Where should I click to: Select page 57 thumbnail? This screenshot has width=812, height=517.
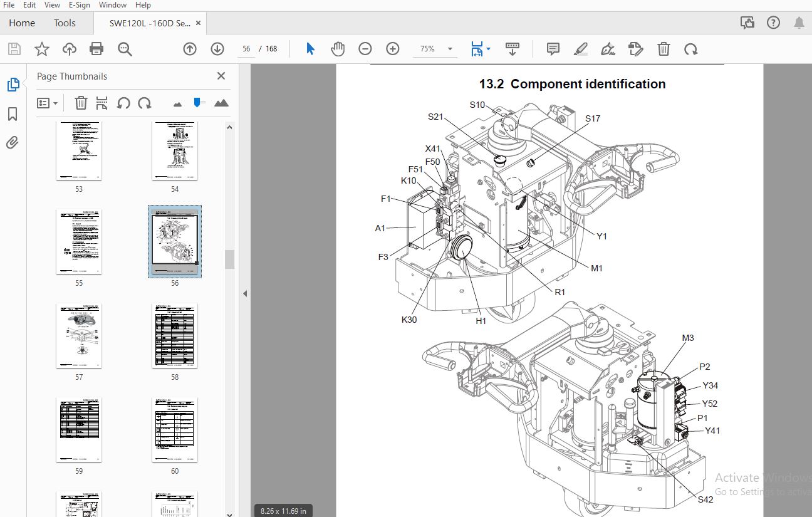(79, 335)
